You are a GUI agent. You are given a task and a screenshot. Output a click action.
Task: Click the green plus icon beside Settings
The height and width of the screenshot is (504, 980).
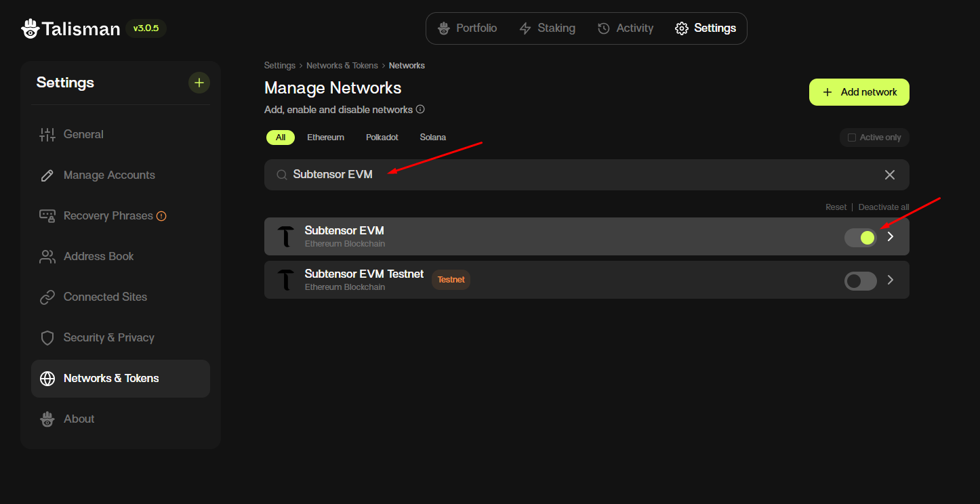pyautogui.click(x=199, y=83)
